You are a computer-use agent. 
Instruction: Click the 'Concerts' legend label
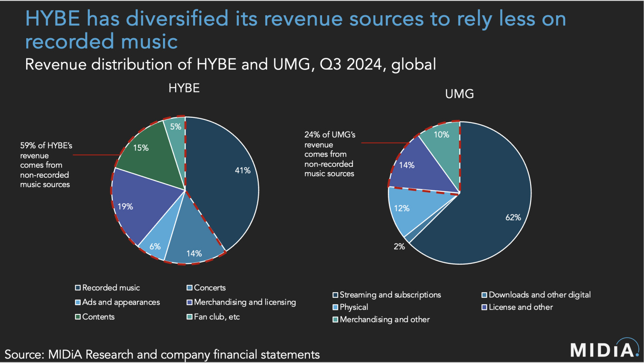click(x=210, y=288)
